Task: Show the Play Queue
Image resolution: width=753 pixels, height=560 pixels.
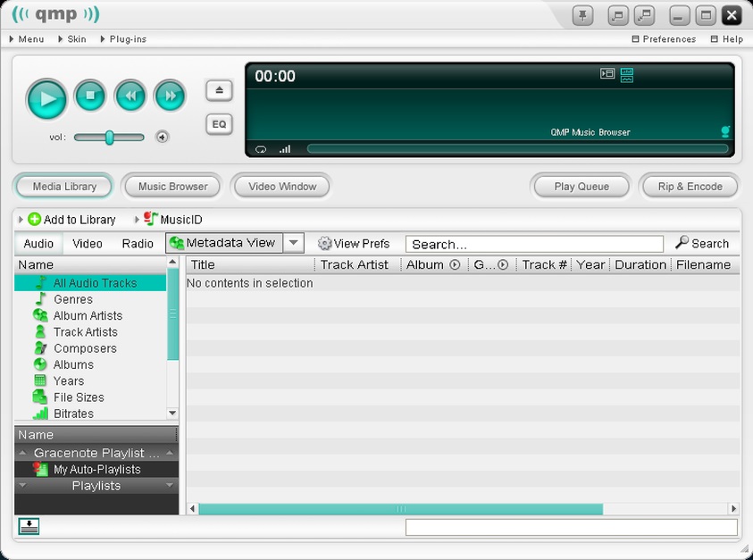Action: click(581, 187)
